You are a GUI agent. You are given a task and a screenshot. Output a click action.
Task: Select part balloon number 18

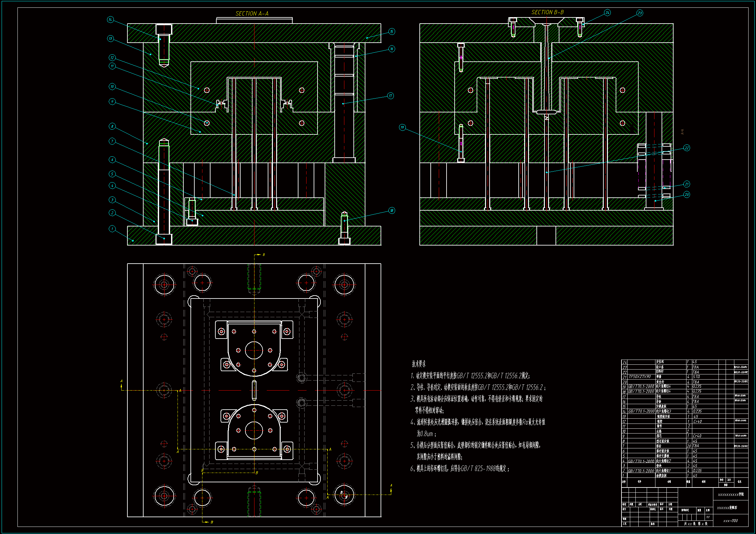[392, 211]
